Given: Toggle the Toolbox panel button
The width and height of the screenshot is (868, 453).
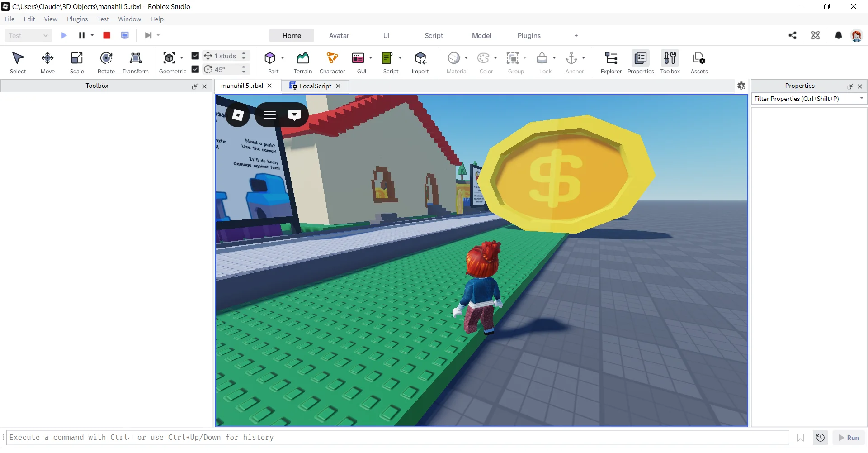Looking at the screenshot, I should [x=670, y=62].
